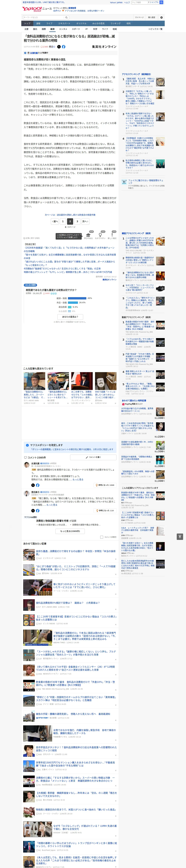Go to page 1 of the article
Viewport: 186px width, 868px height.
point(62,221)
